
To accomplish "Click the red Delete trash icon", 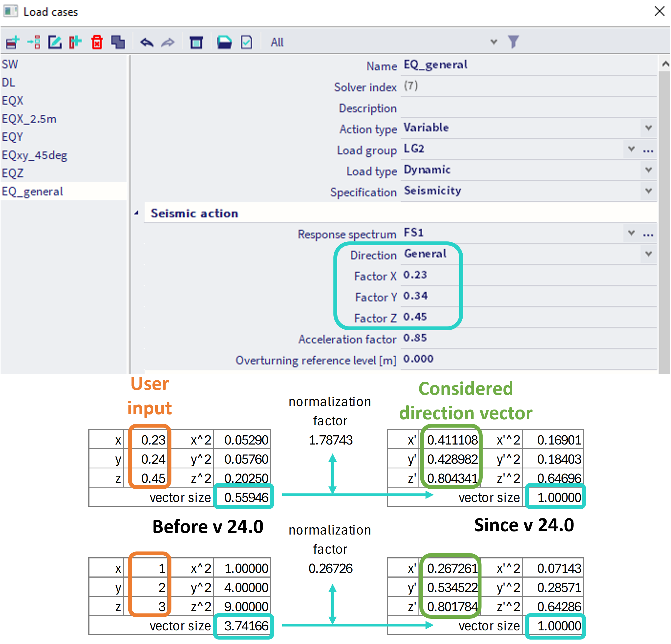I will coord(97,42).
